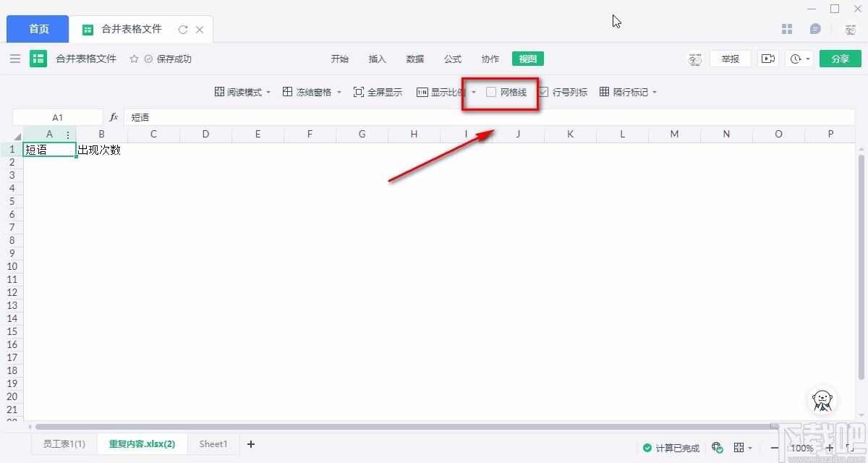The image size is (868, 463).
Task: Click the horizontal scrollbar
Action: click(408, 427)
